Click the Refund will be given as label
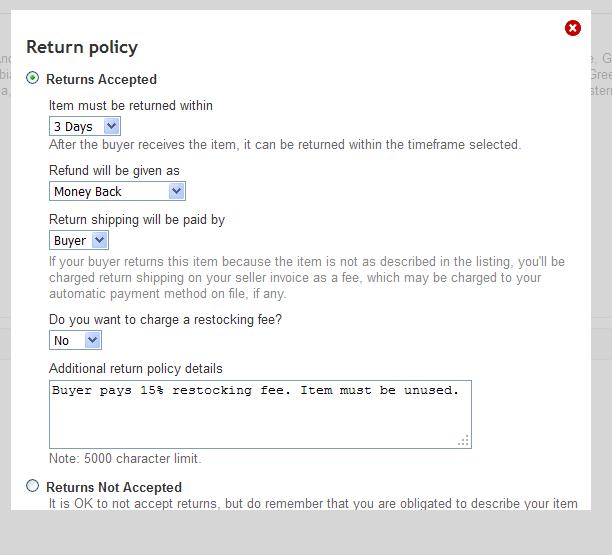Image resolution: width=612 pixels, height=555 pixels. (114, 170)
